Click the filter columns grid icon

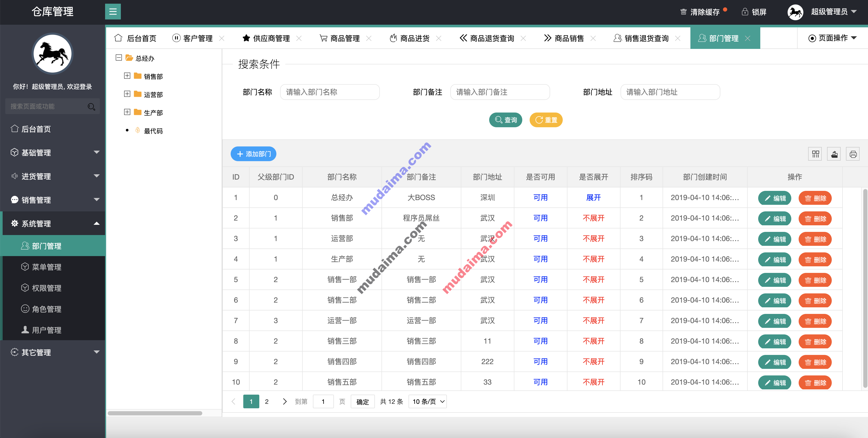pos(815,154)
